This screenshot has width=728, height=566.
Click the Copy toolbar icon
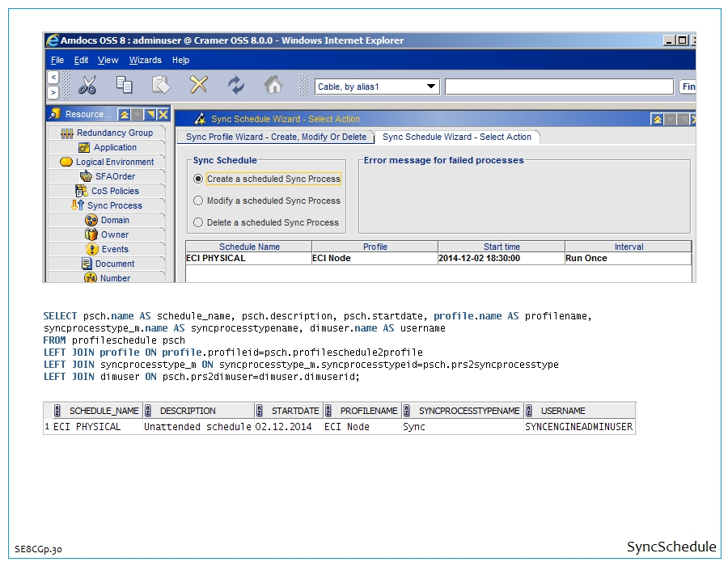[124, 85]
